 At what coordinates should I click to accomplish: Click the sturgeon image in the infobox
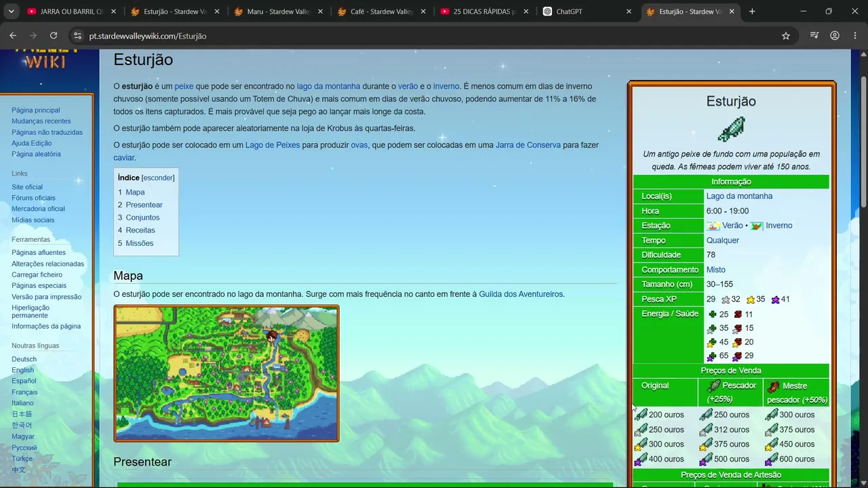coord(731,129)
